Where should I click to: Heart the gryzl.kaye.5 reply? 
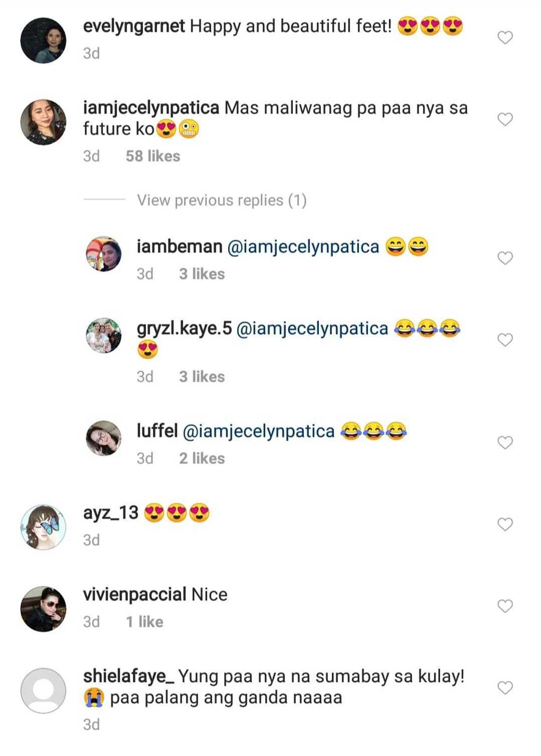point(505,340)
